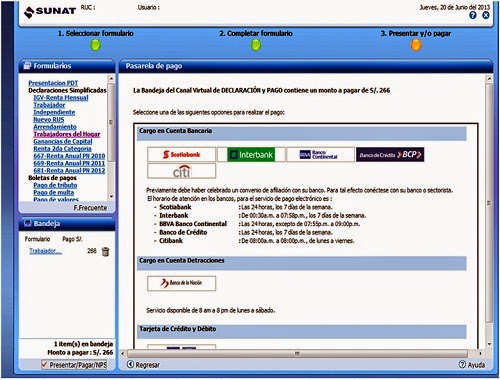Click left arrow of horizontal scrollbar
Image resolution: width=500 pixels, height=380 pixels.
click(x=123, y=353)
